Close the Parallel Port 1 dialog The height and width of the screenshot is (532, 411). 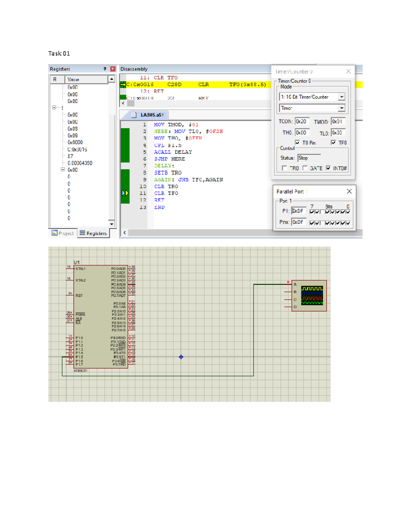pyautogui.click(x=349, y=191)
